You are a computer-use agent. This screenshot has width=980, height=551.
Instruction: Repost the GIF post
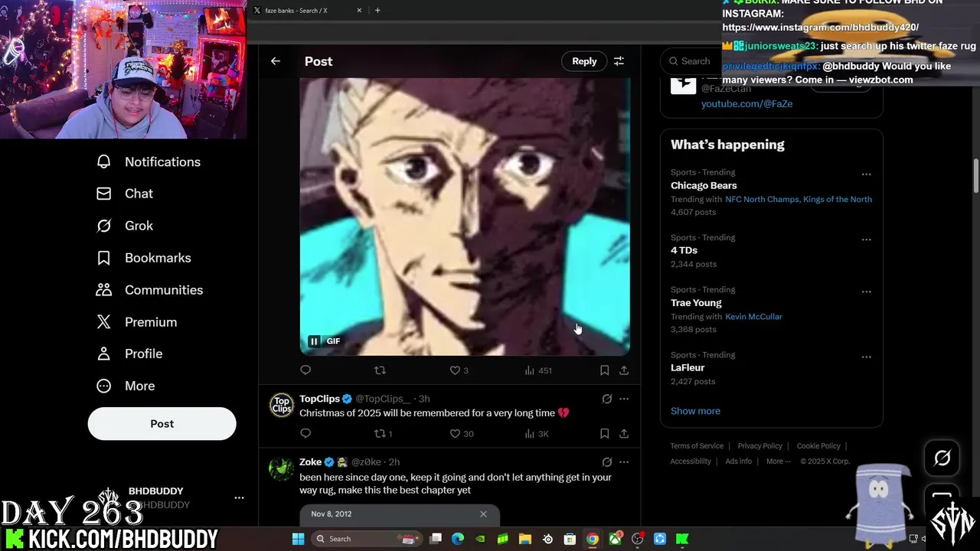[x=380, y=370]
